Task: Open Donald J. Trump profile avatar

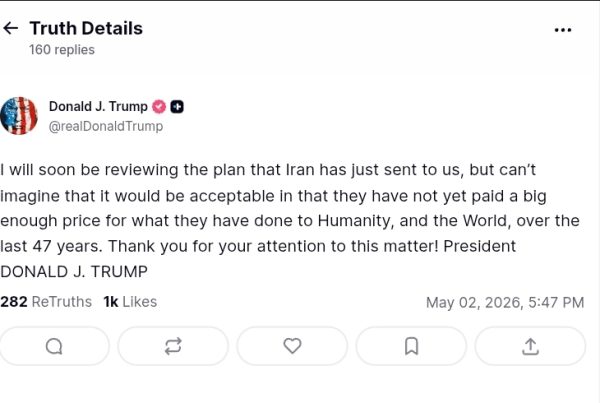Action: (x=19, y=116)
